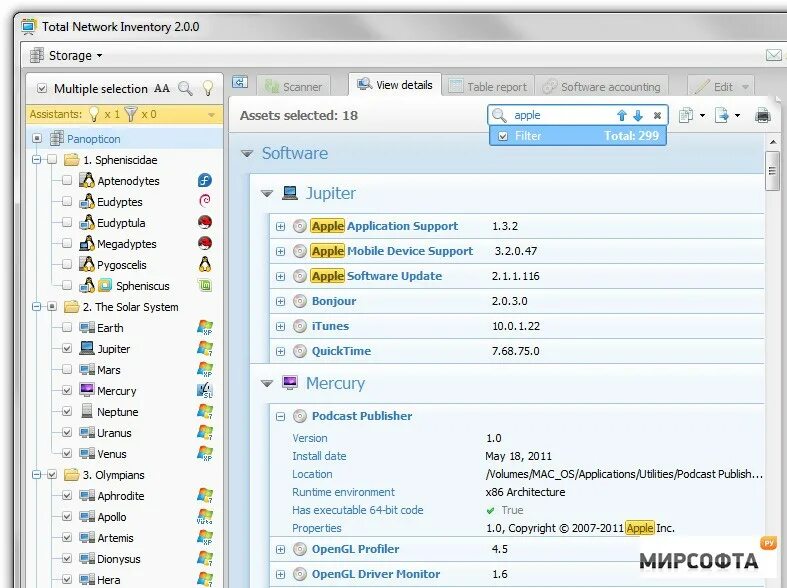The image size is (787, 588).
Task: Click the disc icon next to iTunes
Action: (x=300, y=326)
